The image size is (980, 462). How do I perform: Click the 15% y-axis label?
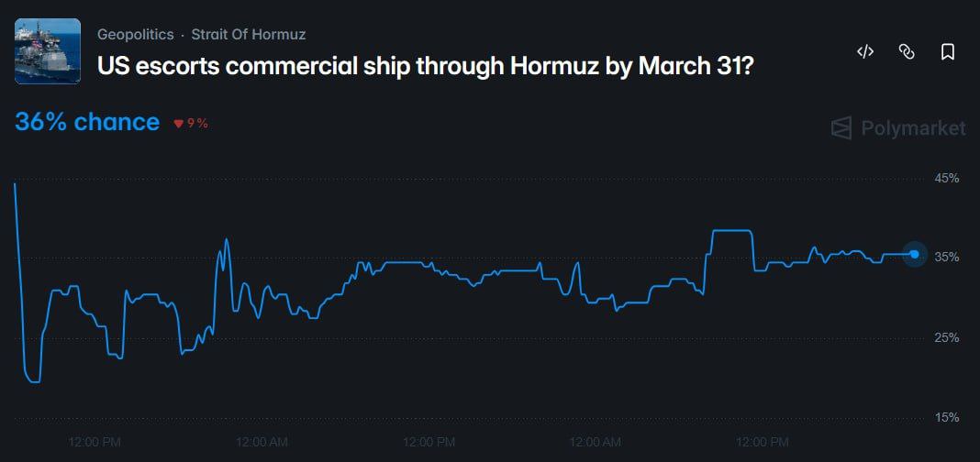[946, 417]
